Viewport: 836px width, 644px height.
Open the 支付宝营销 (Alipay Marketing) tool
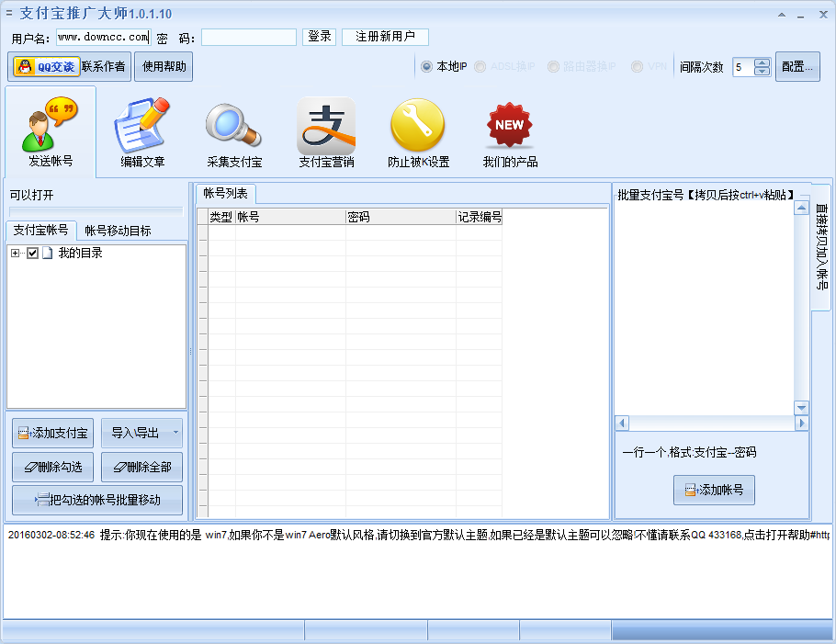point(325,129)
